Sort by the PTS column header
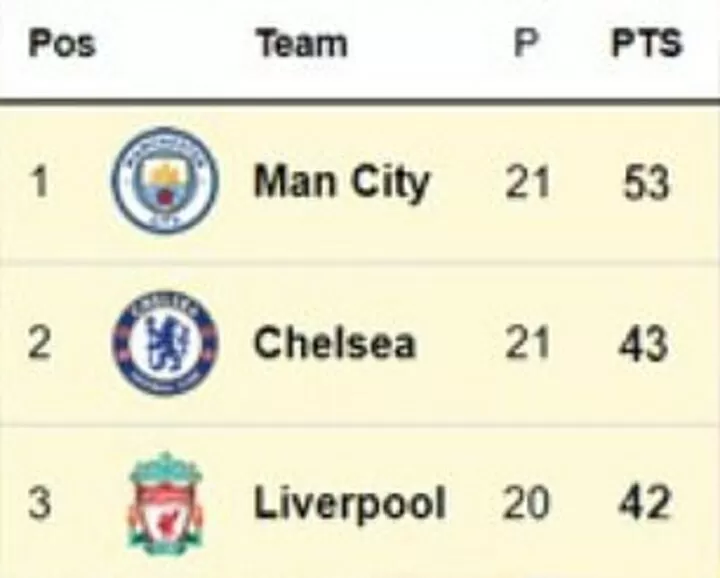 click(x=647, y=43)
